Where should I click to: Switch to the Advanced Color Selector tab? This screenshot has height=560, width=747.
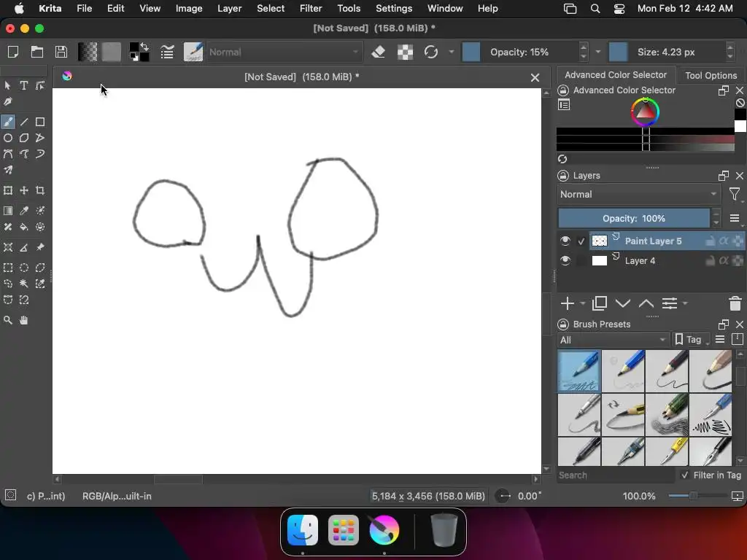click(616, 75)
